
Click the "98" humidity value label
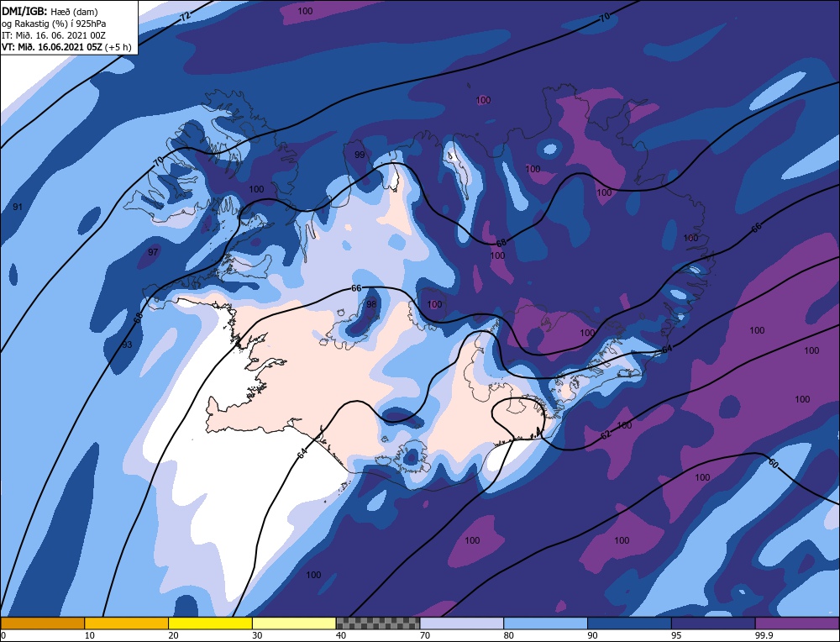pos(371,304)
